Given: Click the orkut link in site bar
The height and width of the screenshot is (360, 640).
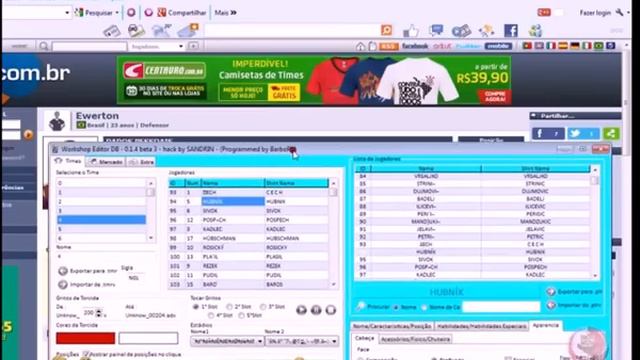Looking at the screenshot, I should click(442, 46).
